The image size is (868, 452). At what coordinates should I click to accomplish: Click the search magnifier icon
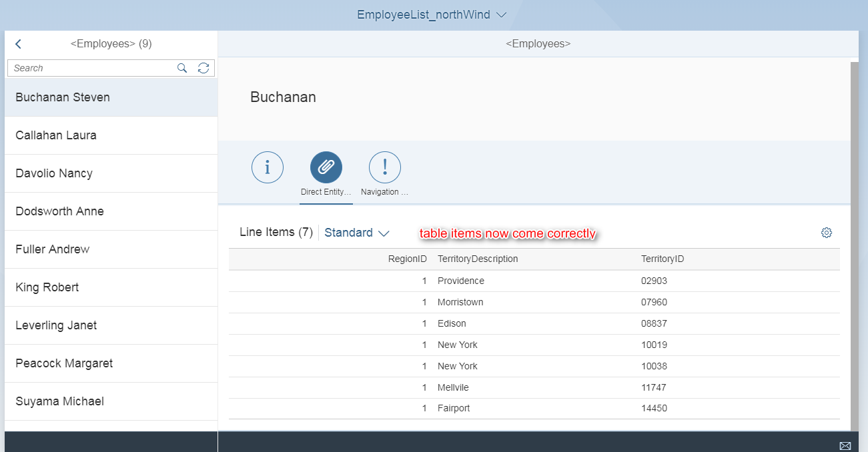[181, 67]
